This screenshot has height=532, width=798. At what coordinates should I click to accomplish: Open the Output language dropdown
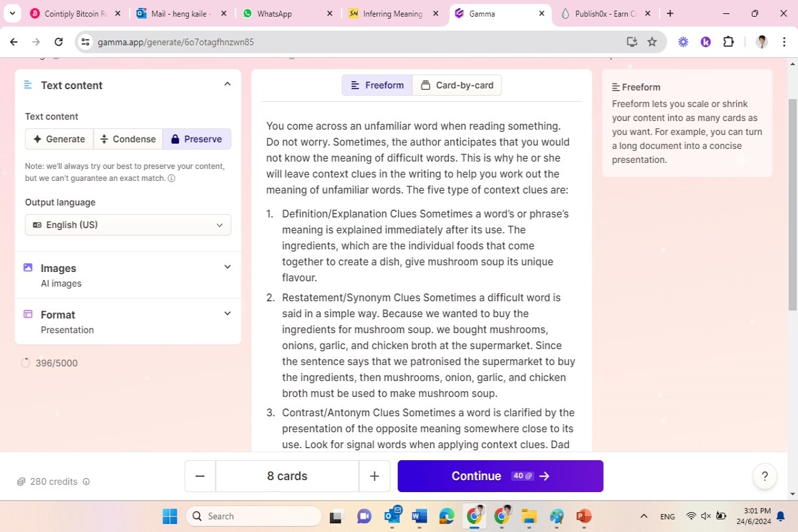click(x=128, y=225)
